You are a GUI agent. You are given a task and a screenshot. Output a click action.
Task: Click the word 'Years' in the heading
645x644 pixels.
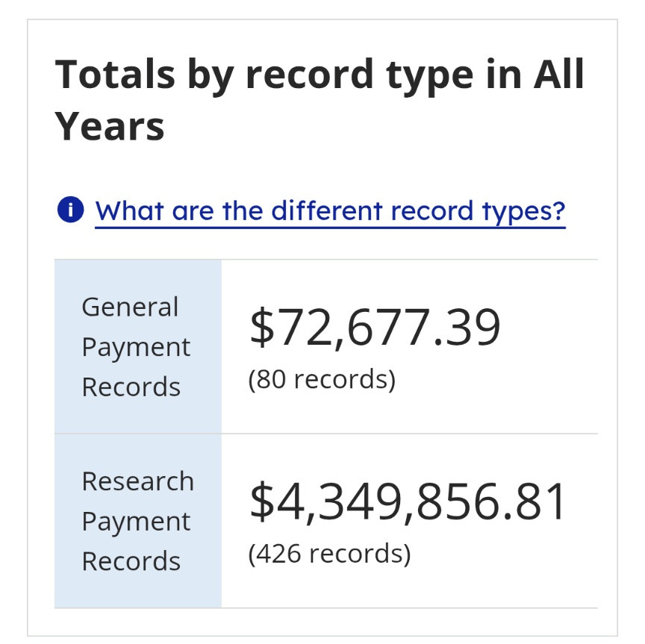coord(110,127)
